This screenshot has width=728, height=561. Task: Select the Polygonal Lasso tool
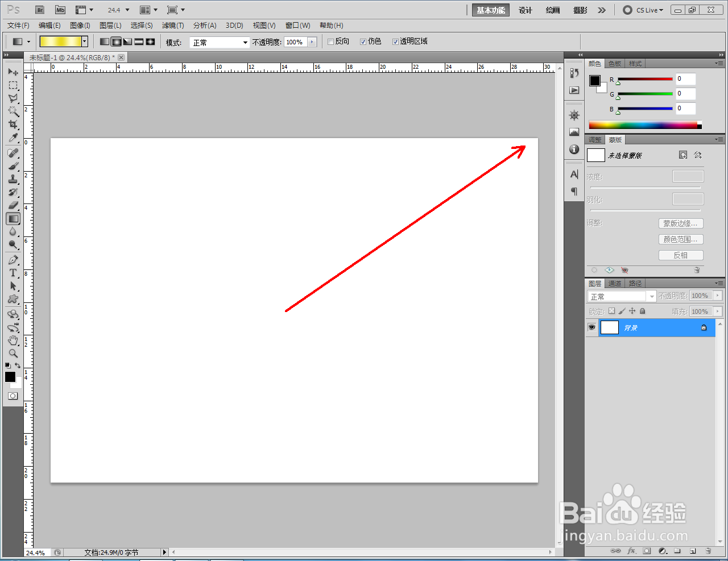tap(13, 98)
